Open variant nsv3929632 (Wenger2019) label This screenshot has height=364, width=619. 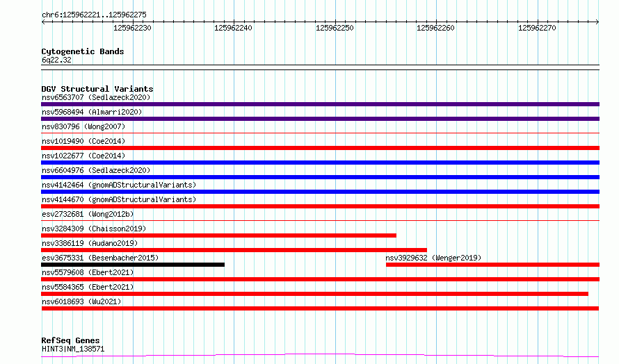(x=433, y=258)
